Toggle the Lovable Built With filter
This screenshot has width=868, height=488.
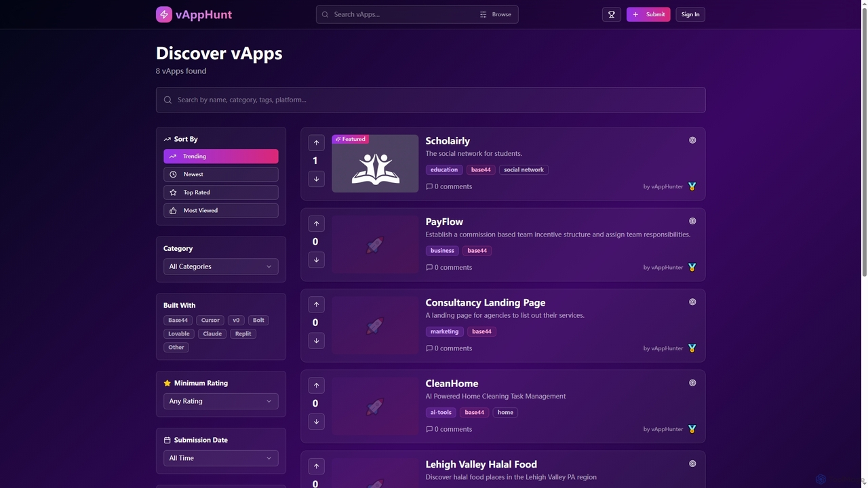coord(179,333)
